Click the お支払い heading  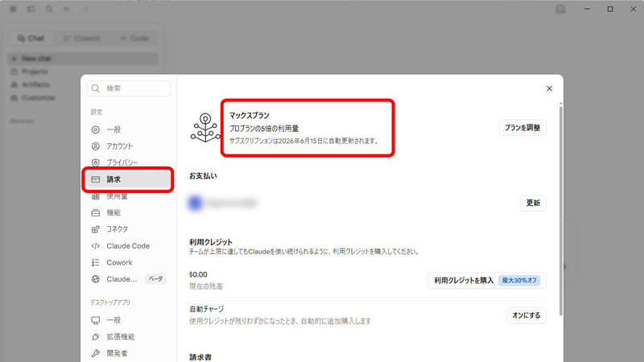tap(203, 175)
